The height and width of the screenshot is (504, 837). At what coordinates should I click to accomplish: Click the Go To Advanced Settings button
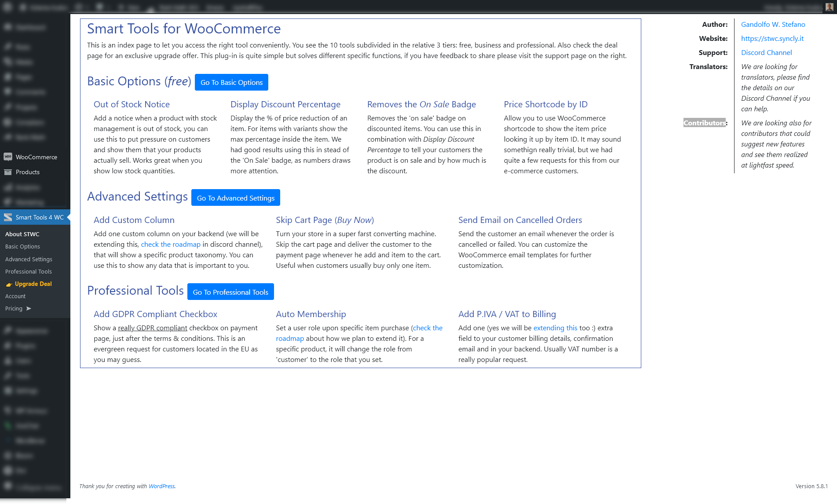236,198
